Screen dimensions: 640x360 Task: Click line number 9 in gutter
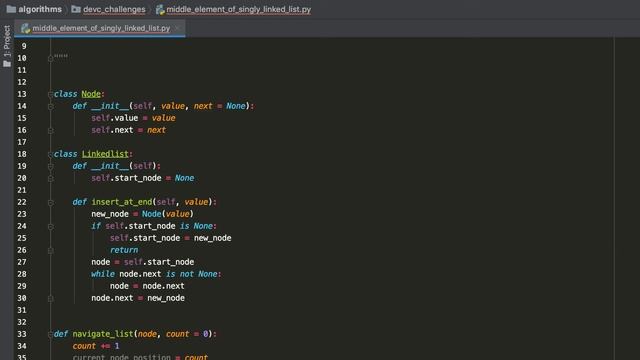[x=24, y=47]
